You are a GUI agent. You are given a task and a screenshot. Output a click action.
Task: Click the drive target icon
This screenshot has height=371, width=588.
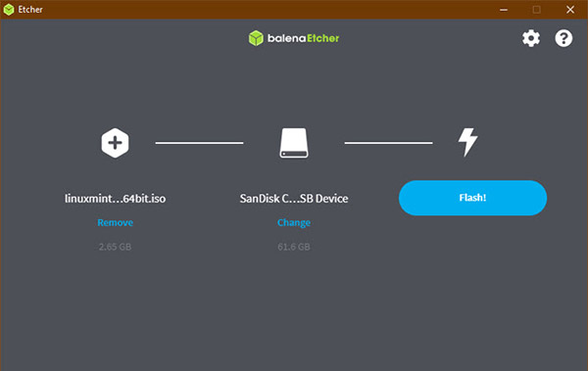tap(294, 143)
